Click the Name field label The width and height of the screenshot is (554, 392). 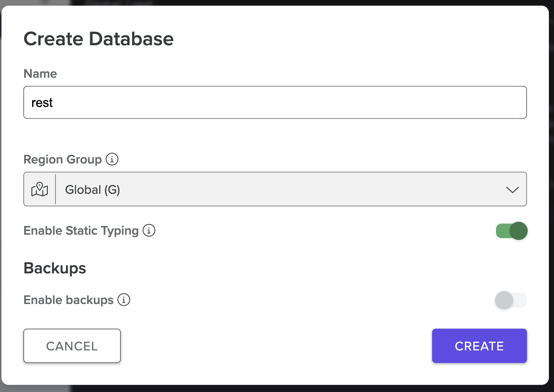tap(40, 73)
